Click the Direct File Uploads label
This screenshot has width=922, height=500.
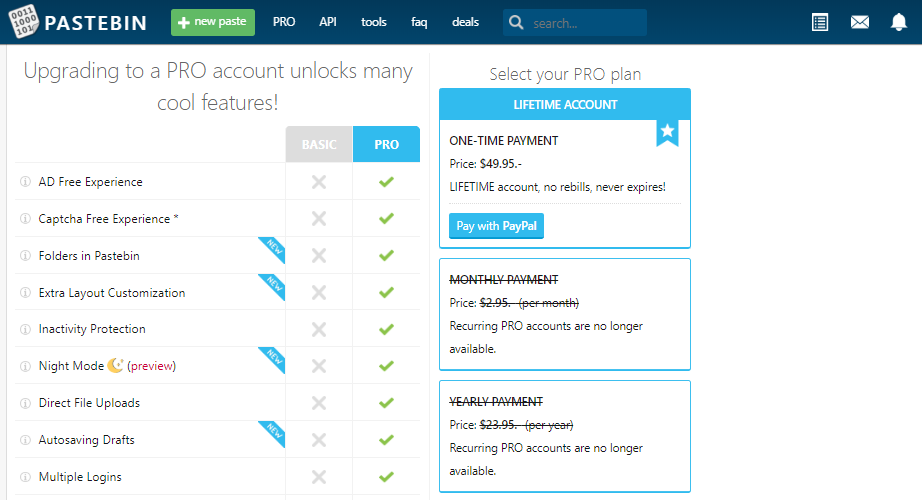click(89, 403)
